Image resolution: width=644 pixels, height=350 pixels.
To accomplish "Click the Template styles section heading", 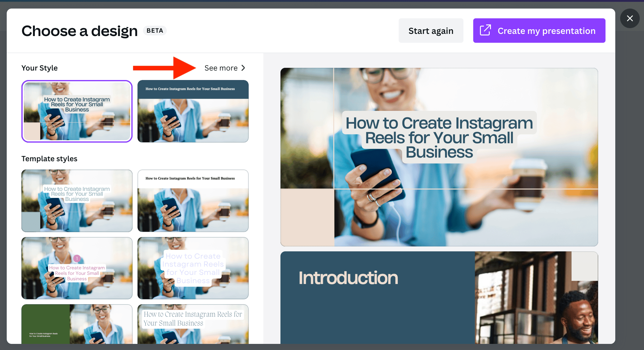I will tap(49, 159).
